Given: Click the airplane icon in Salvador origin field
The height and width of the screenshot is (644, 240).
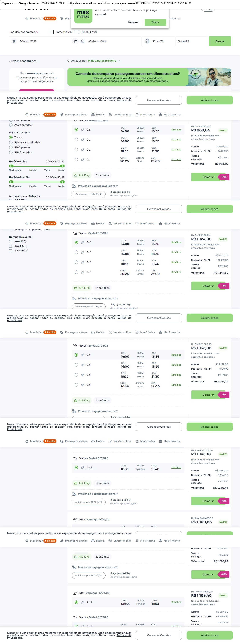Looking at the screenshot, I should [14, 41].
